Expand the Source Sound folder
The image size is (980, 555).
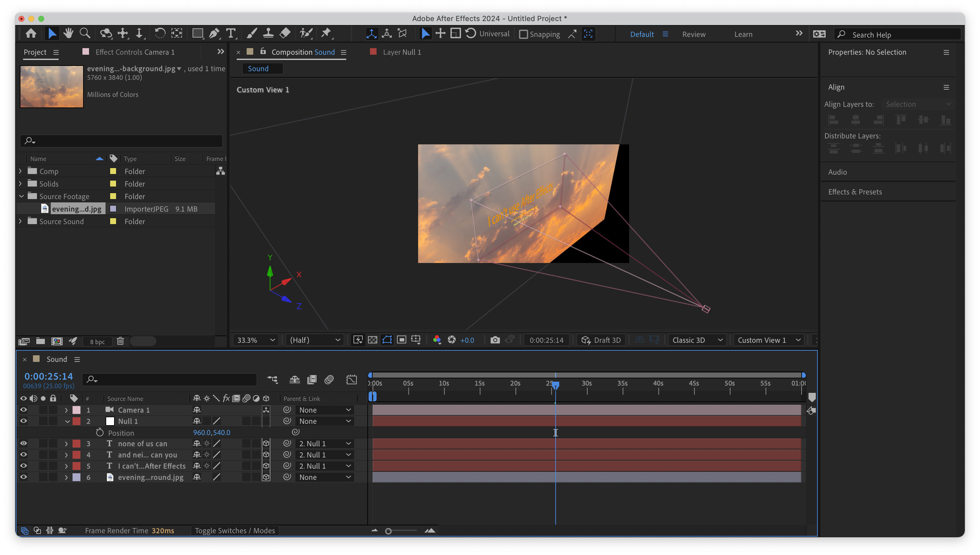click(20, 221)
